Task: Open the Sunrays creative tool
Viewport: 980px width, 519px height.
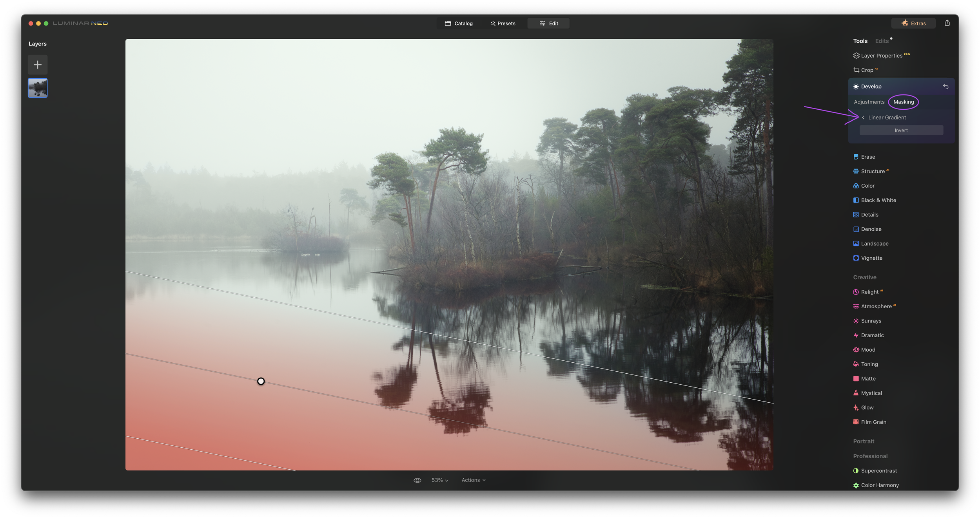Action: (x=871, y=321)
